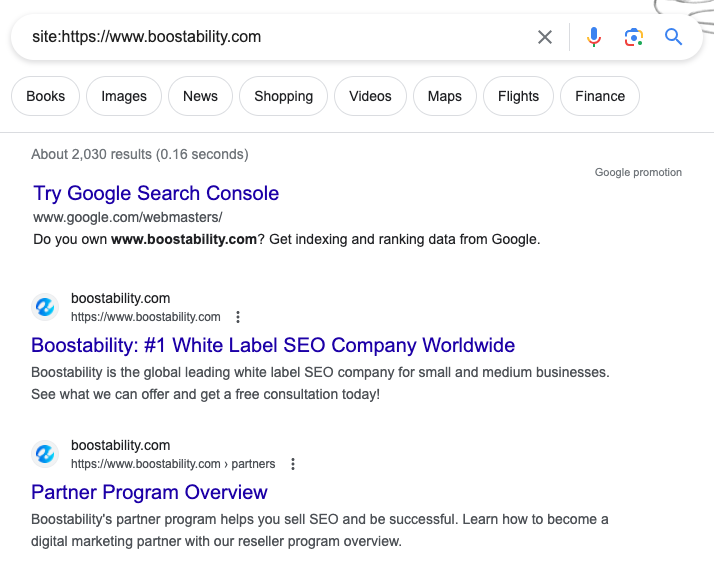This screenshot has width=714, height=570.
Task: Switch to the News filter
Action: pyautogui.click(x=200, y=96)
